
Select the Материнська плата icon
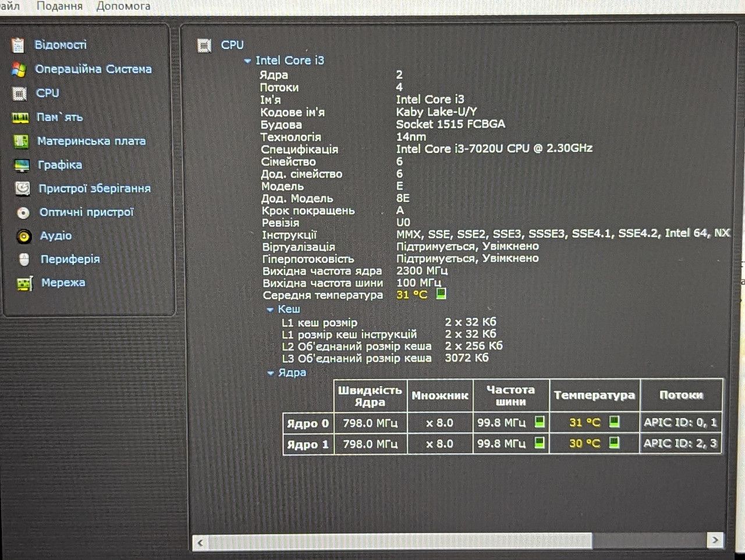coord(21,141)
